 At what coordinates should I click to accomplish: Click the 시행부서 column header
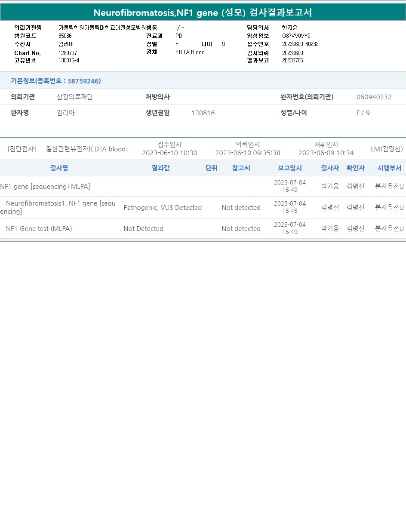(389, 168)
